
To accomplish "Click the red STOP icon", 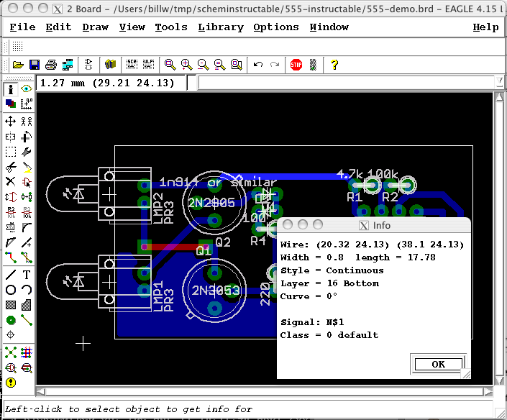I will tap(296, 65).
